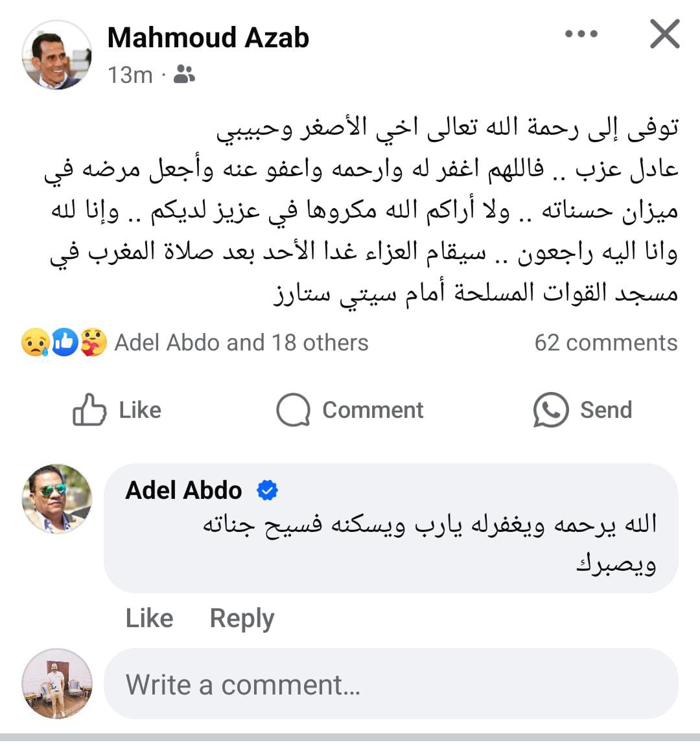Viewport: 700px width, 747px height.
Task: Click the care reaction emoji
Action: (x=94, y=342)
